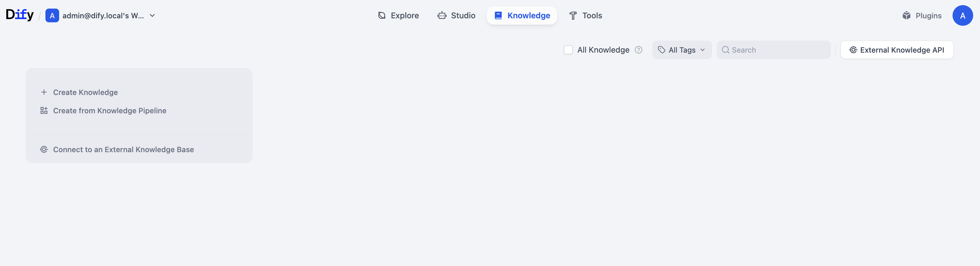Screen dimensions: 980x266
Task: Open Plugins from the cube icon
Action: (x=906, y=16)
